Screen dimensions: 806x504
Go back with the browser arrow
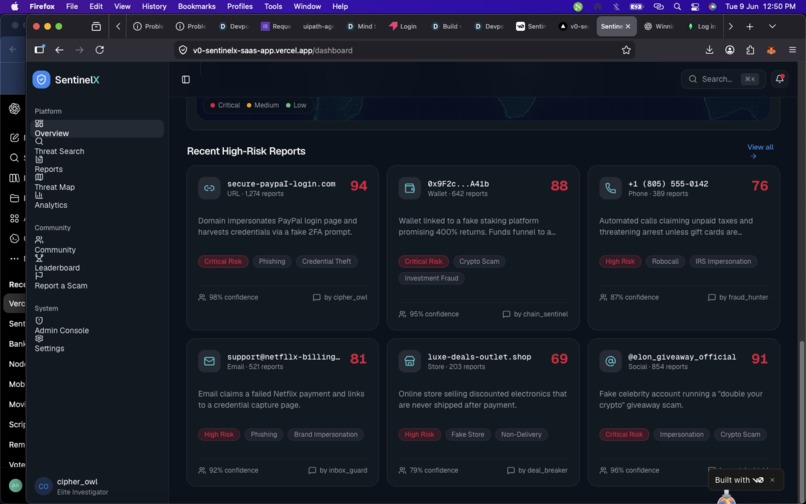coord(59,50)
